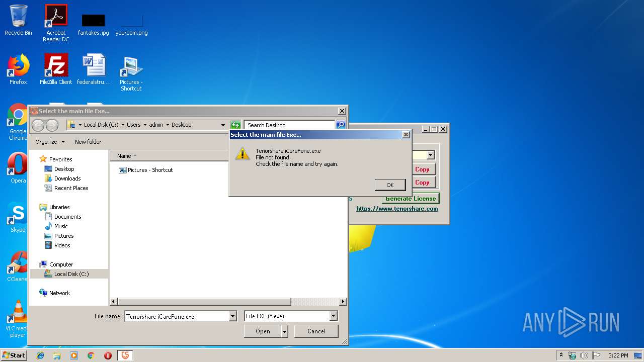The height and width of the screenshot is (362, 644).
Task: Cancel the file selection dialog
Action: [x=316, y=331]
